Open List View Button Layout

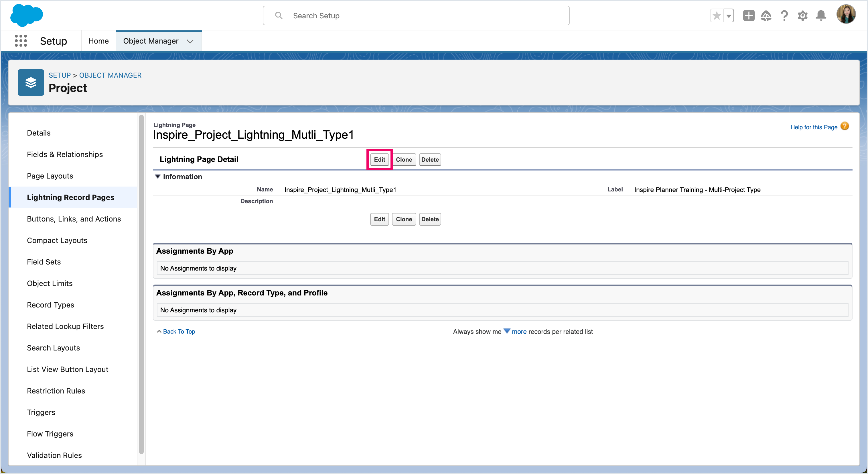click(x=67, y=369)
